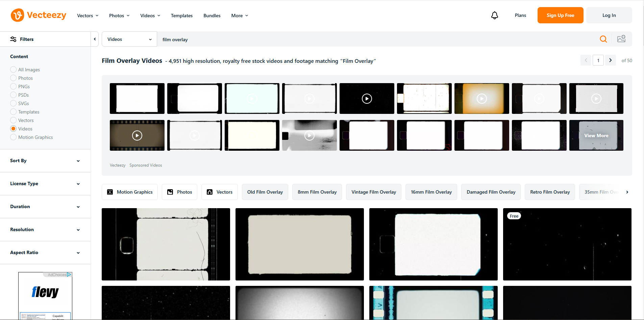Expand the Sort By filter

(x=45, y=161)
